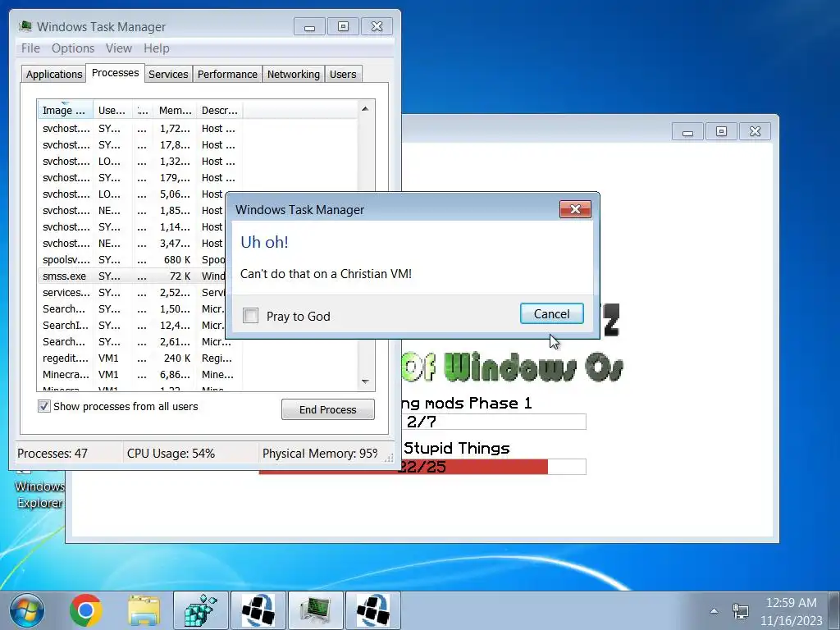Open Windows Explorer folder icon in taskbar
840x630 pixels.
pyautogui.click(x=143, y=610)
